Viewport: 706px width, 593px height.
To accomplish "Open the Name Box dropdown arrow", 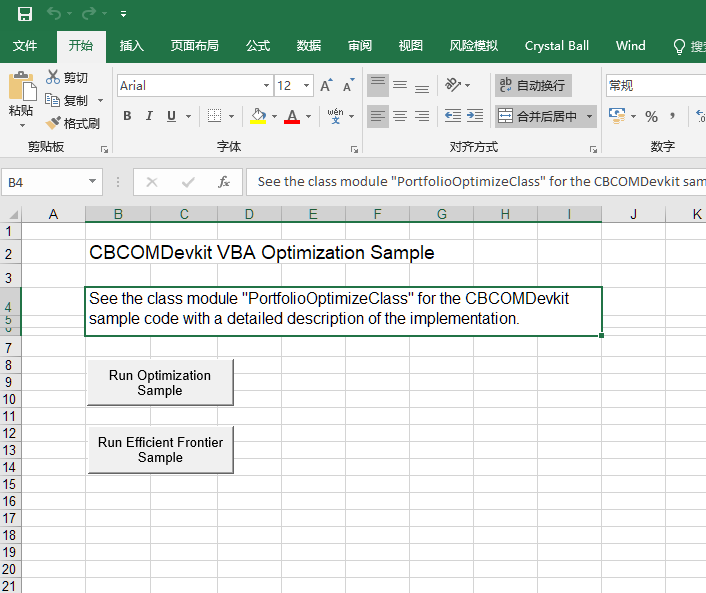I will click(x=93, y=182).
